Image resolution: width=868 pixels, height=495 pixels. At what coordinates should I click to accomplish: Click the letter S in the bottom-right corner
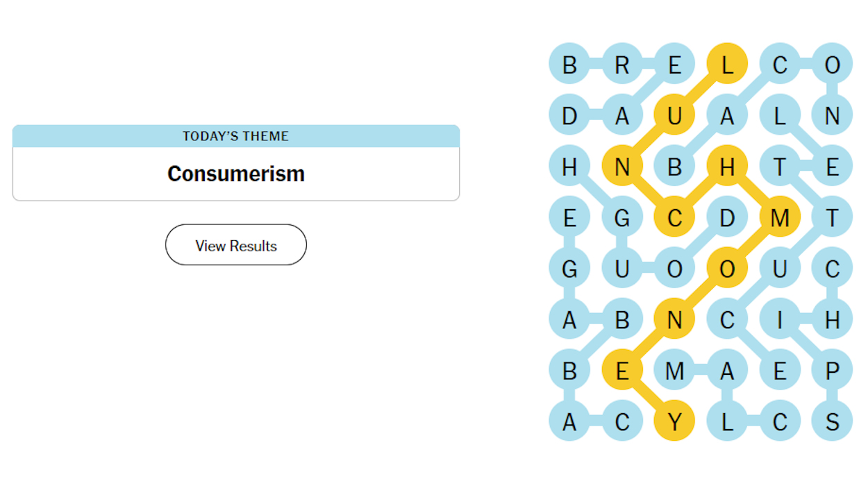832,421
